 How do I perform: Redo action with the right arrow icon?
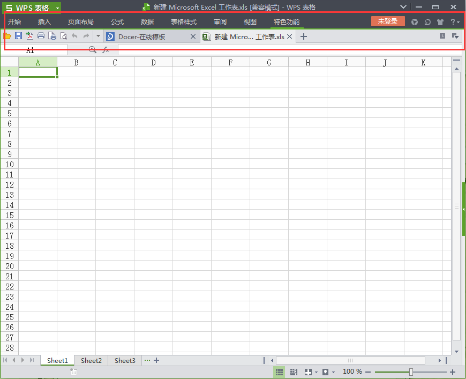click(x=86, y=36)
